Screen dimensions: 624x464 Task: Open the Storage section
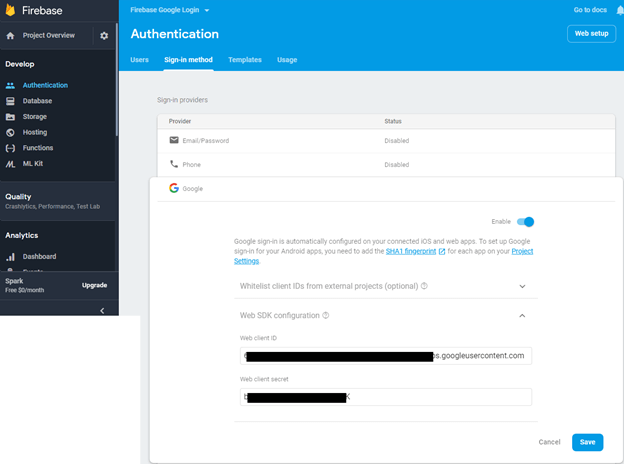(x=34, y=117)
